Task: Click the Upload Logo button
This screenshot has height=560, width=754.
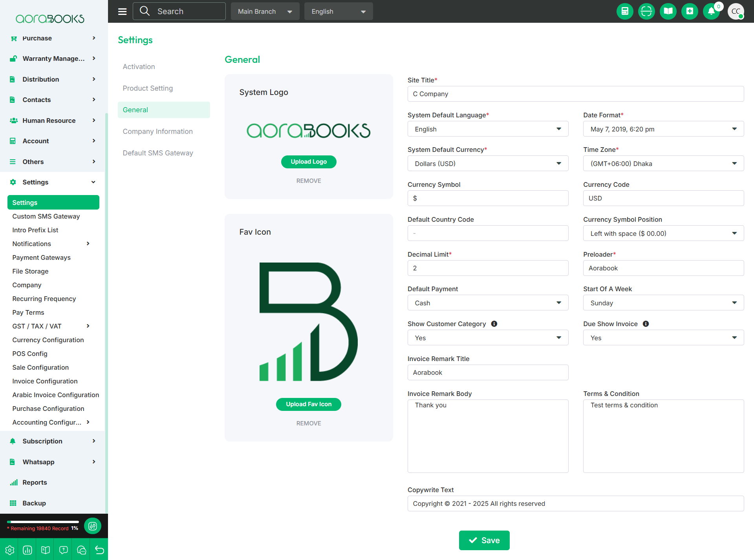Action: 309,162
